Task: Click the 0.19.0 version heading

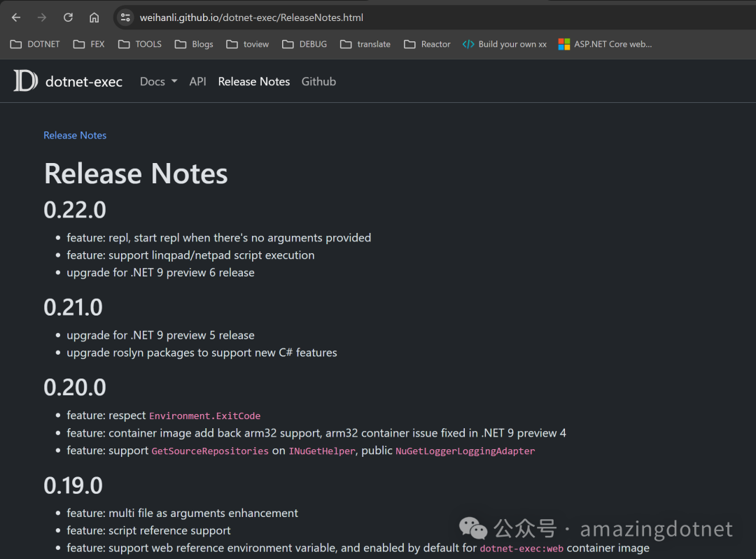Action: coord(73,486)
